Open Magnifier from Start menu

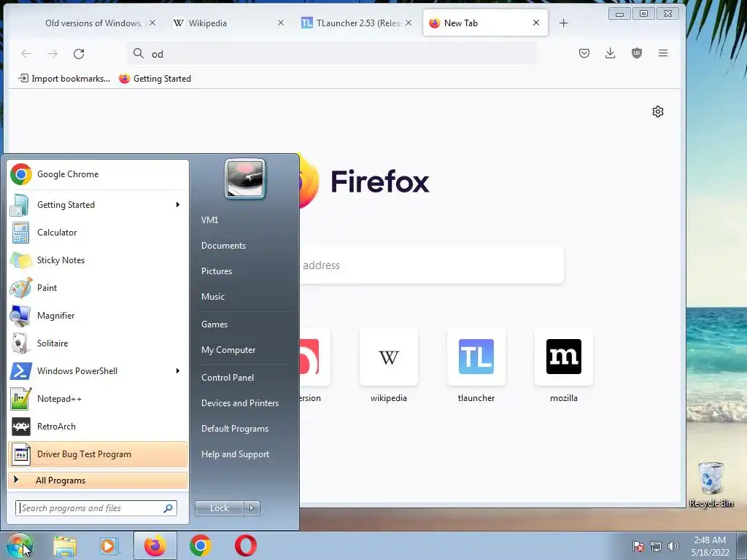98,315
